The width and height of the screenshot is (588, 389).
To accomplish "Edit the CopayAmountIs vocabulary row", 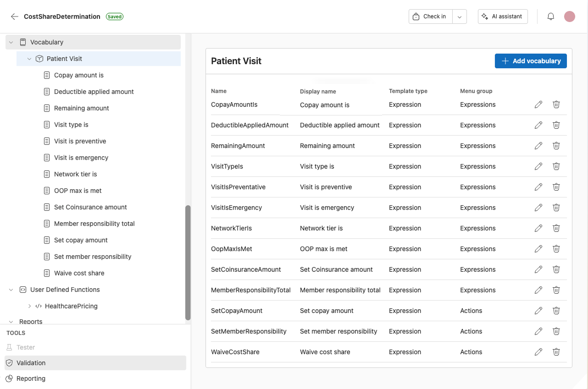I will [x=538, y=104].
